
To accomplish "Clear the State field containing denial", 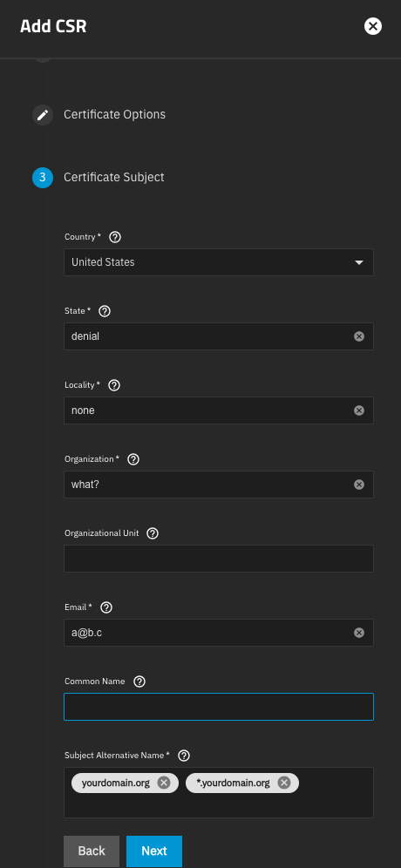I will (359, 336).
